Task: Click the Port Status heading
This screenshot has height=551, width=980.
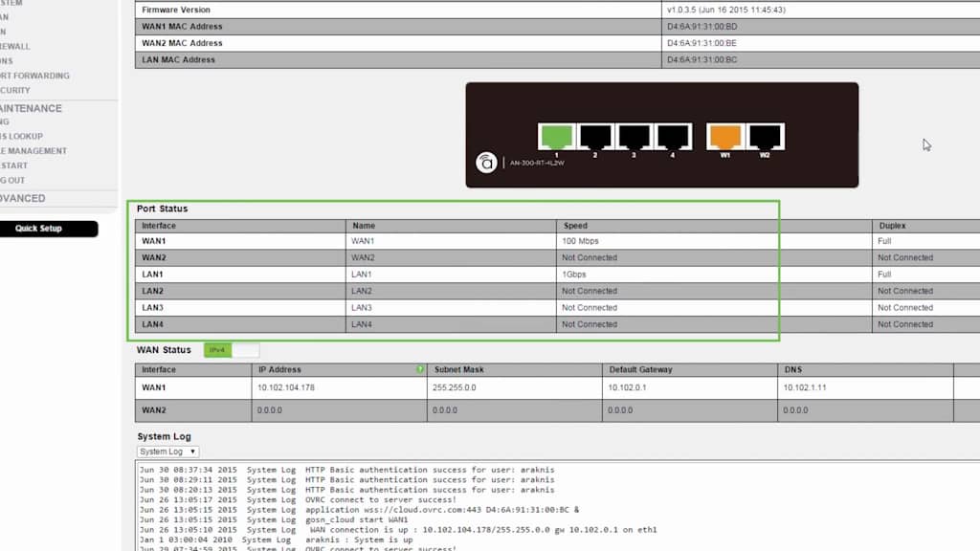Action: [x=162, y=209]
